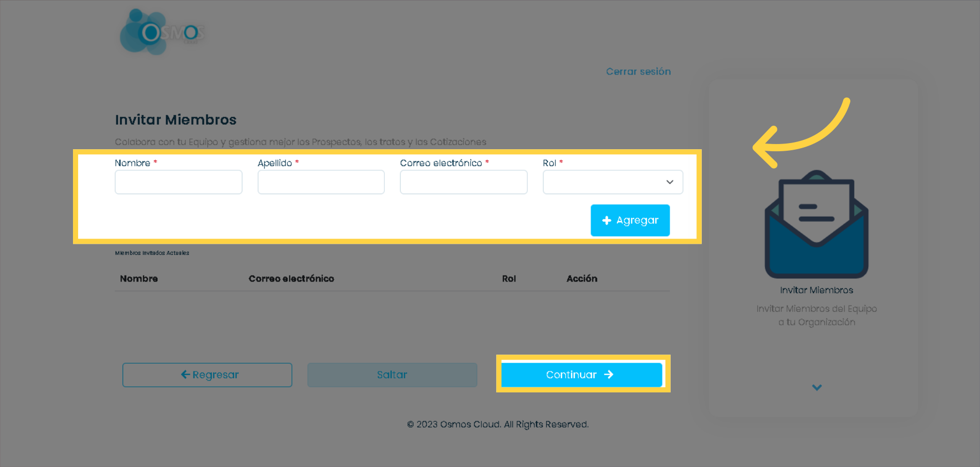Open the Rol dropdown
This screenshot has height=467, width=980.
(612, 182)
